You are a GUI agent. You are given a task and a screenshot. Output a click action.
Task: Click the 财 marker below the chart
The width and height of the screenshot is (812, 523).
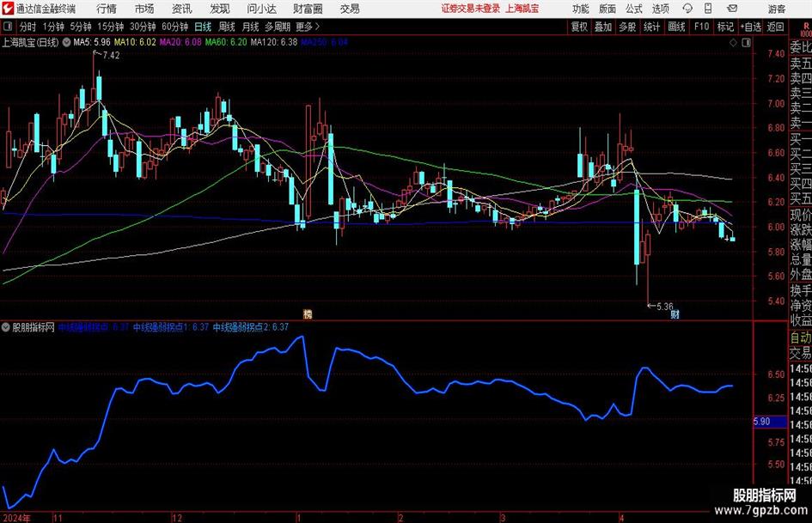click(x=675, y=314)
